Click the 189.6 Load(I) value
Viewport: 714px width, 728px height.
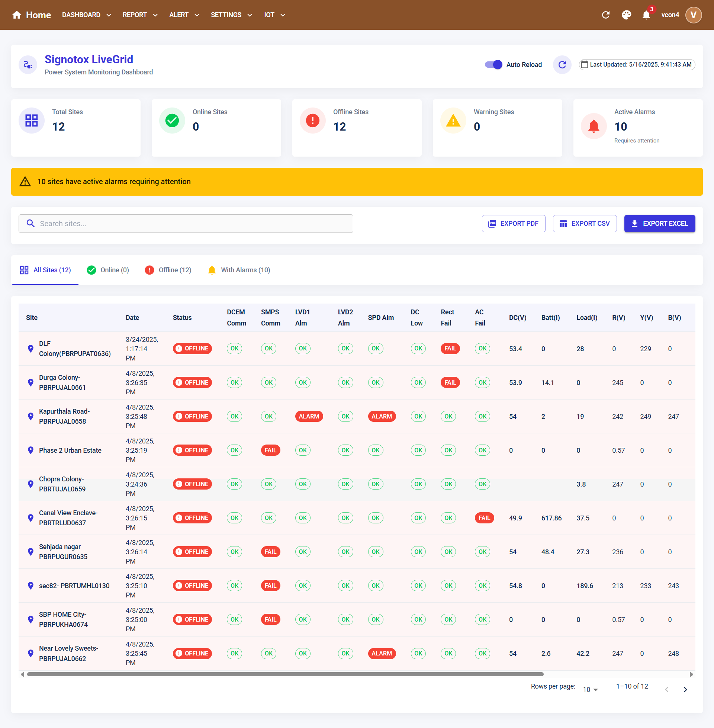[585, 586]
